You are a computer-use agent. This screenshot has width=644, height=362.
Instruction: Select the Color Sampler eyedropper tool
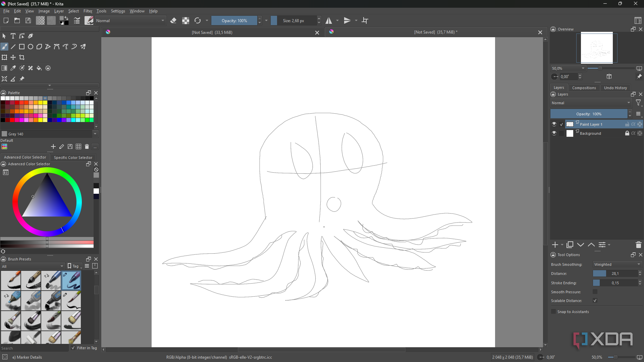coord(13,68)
